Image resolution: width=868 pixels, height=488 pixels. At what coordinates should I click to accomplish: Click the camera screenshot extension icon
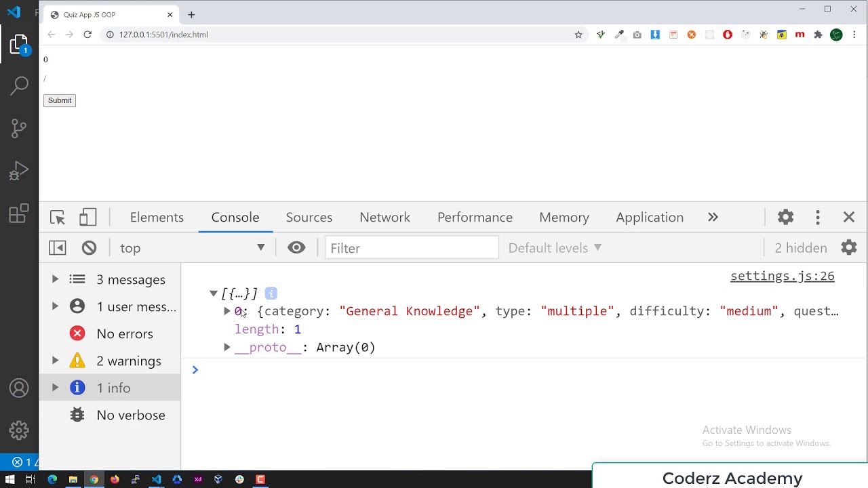(637, 35)
